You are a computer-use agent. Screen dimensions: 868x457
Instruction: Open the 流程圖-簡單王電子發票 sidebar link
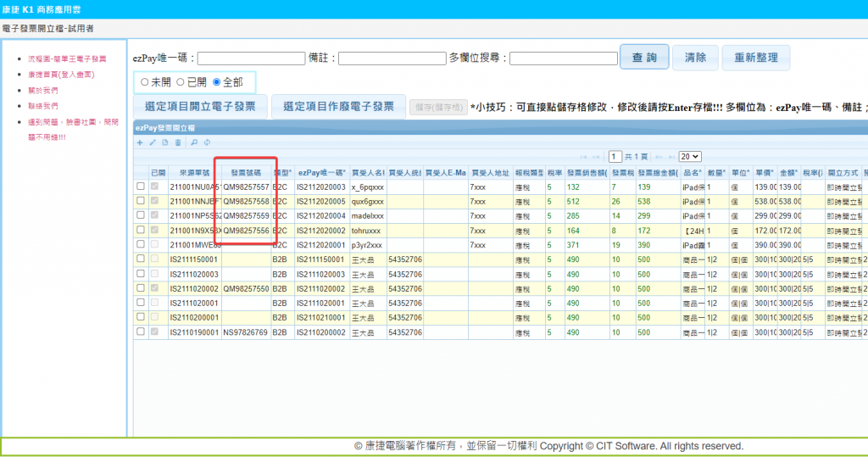67,59
